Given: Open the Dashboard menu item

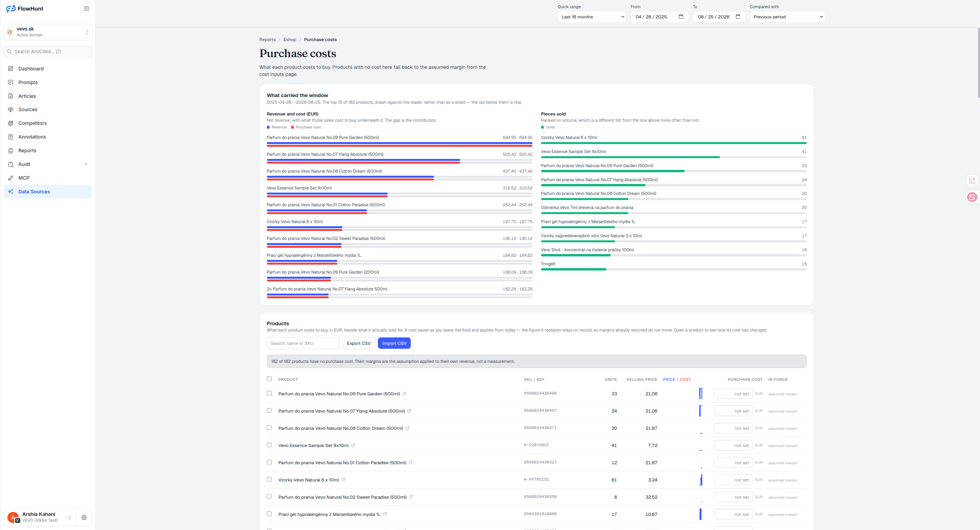Looking at the screenshot, I should coord(48,69).
